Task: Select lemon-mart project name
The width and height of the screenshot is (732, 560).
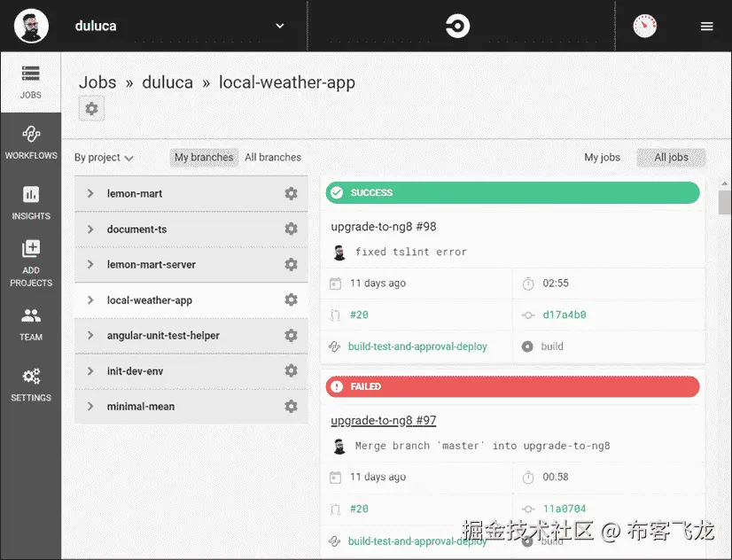Action: [x=135, y=193]
